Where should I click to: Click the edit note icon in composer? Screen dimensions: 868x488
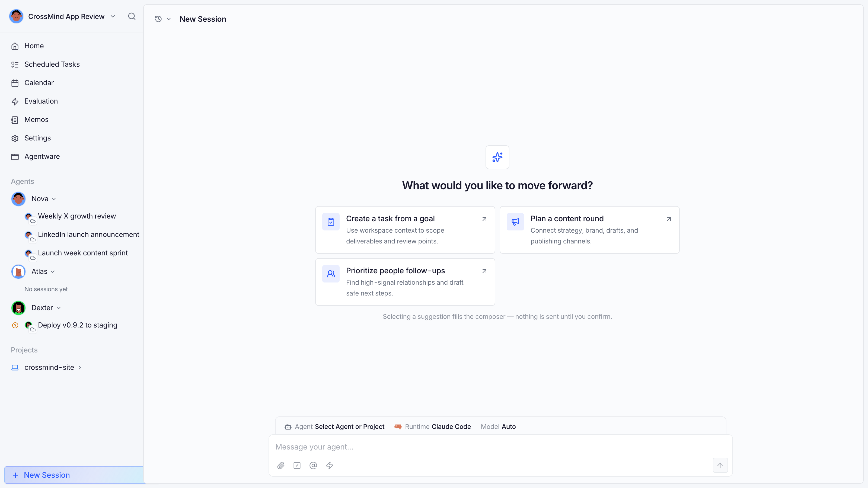297,465
